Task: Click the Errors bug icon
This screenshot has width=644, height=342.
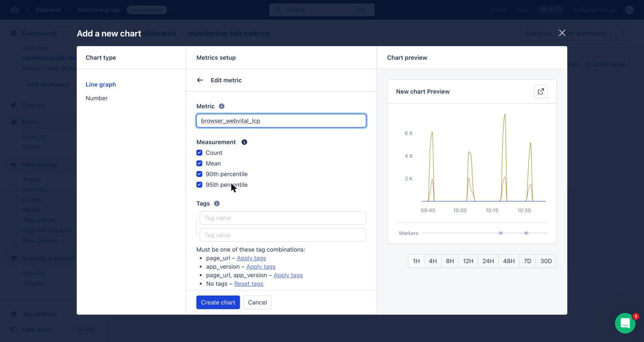Action: click(x=14, y=122)
